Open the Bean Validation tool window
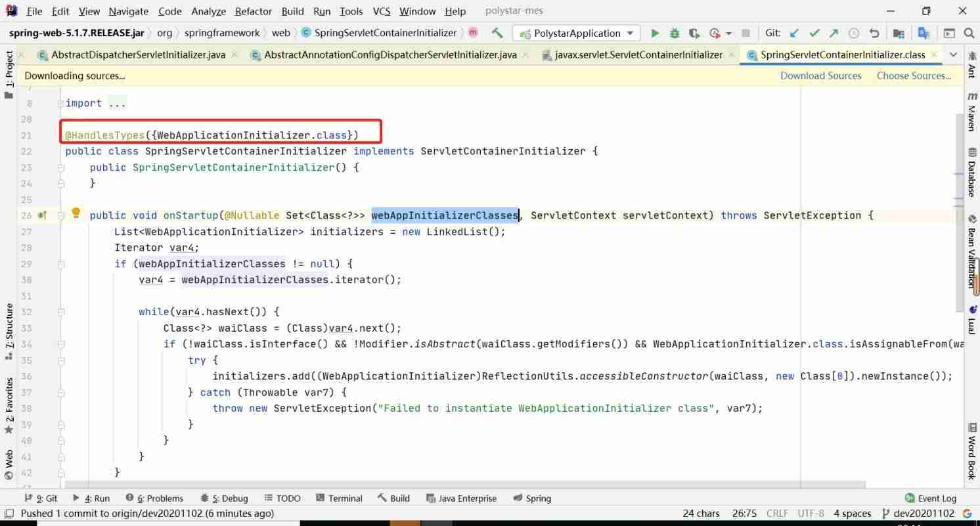This screenshot has width=980, height=526. pyautogui.click(x=971, y=252)
